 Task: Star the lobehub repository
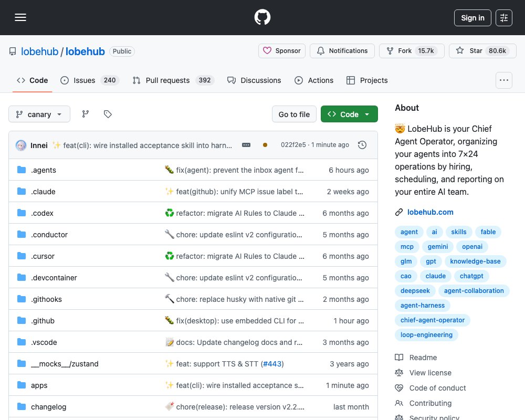tap(482, 51)
